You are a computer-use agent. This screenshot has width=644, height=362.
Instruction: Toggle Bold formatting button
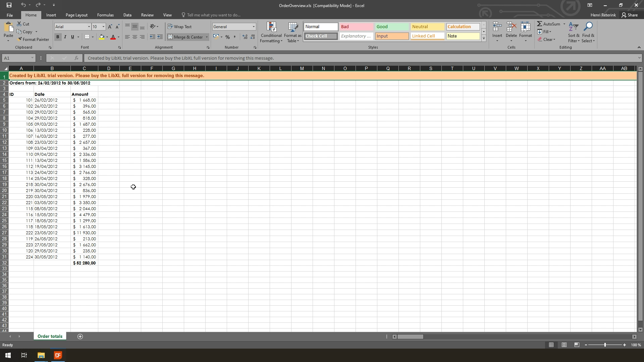pyautogui.click(x=58, y=37)
